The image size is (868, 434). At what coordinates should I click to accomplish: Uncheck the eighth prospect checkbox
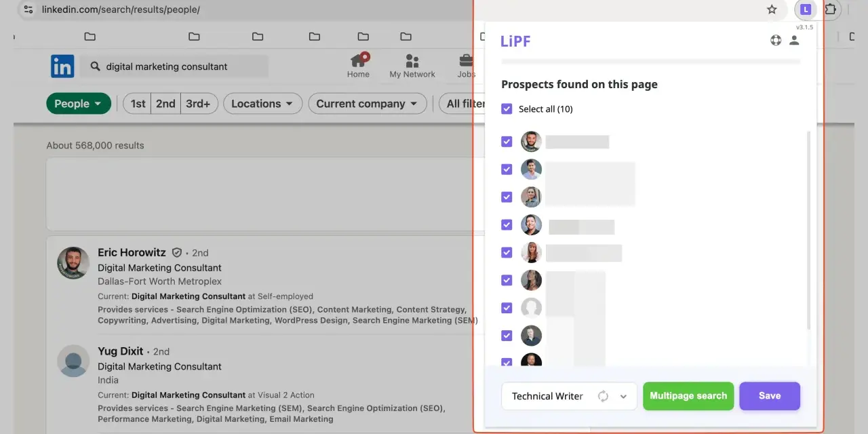coord(507,335)
